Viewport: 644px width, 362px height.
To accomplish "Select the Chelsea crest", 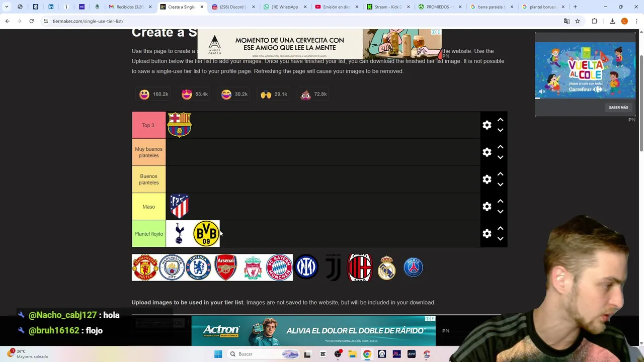I will coord(198,267).
